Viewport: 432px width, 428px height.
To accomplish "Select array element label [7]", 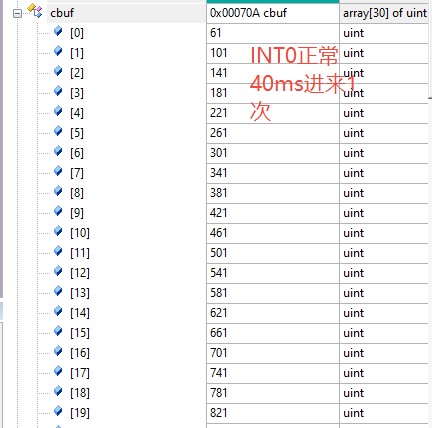I will (x=77, y=173).
